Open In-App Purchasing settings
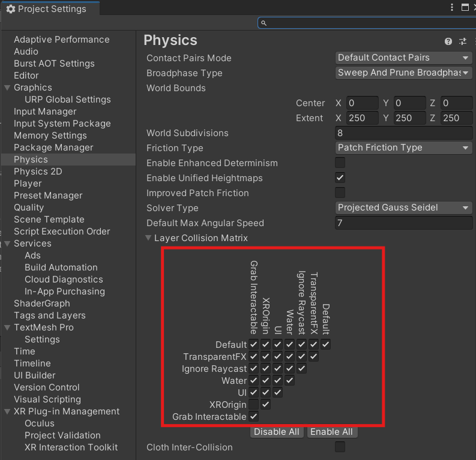Viewport: 476px width, 460px height. [65, 291]
